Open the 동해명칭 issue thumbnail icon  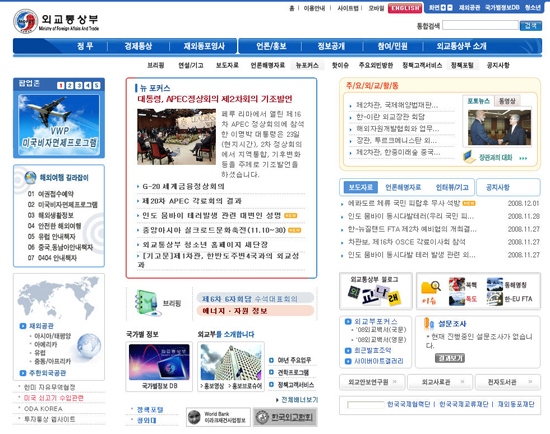coord(495,285)
